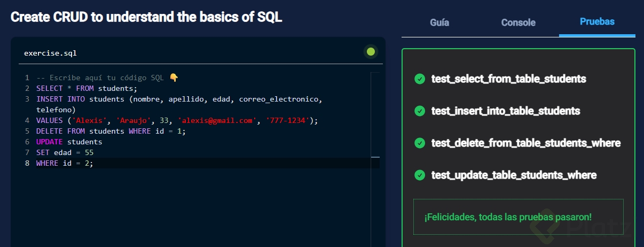The width and height of the screenshot is (644, 247).
Task: Click the check icon beside test_delete_from_table_students_where
Action: click(x=420, y=143)
